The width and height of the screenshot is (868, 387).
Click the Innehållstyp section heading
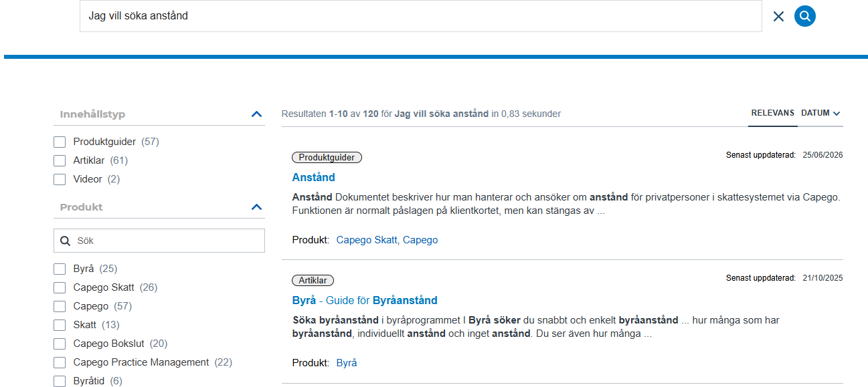(x=92, y=114)
